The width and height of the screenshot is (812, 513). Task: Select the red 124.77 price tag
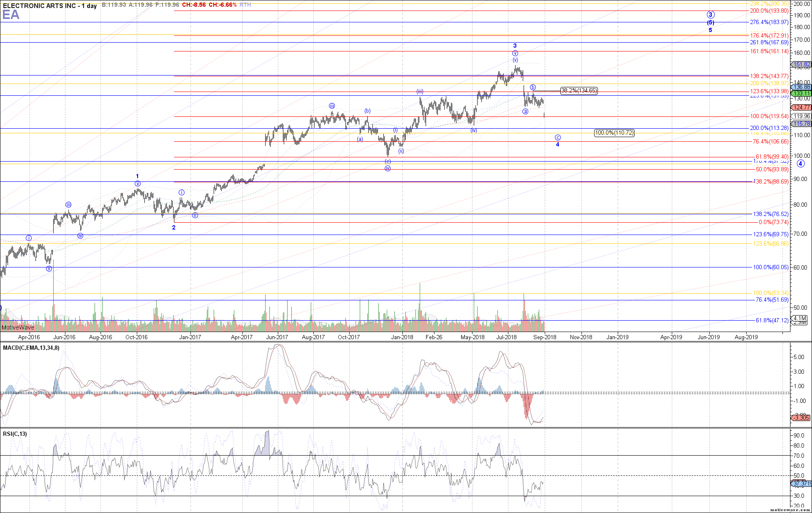pos(801,107)
